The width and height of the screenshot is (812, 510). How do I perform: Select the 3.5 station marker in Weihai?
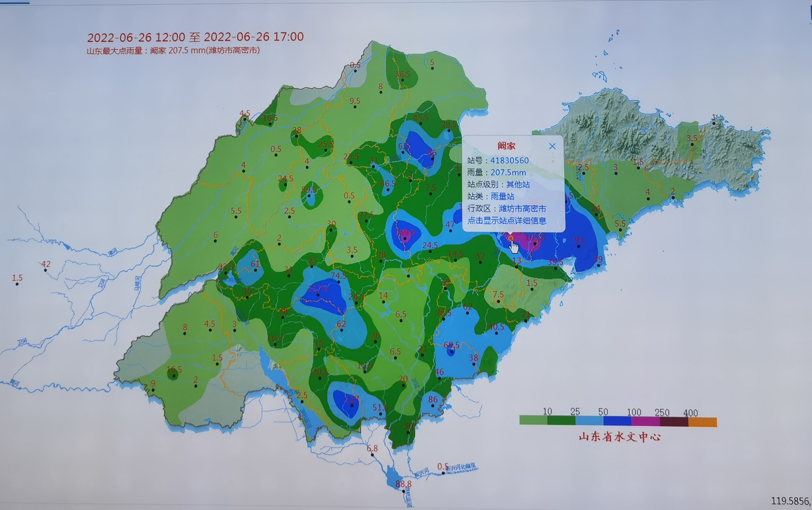[692, 144]
